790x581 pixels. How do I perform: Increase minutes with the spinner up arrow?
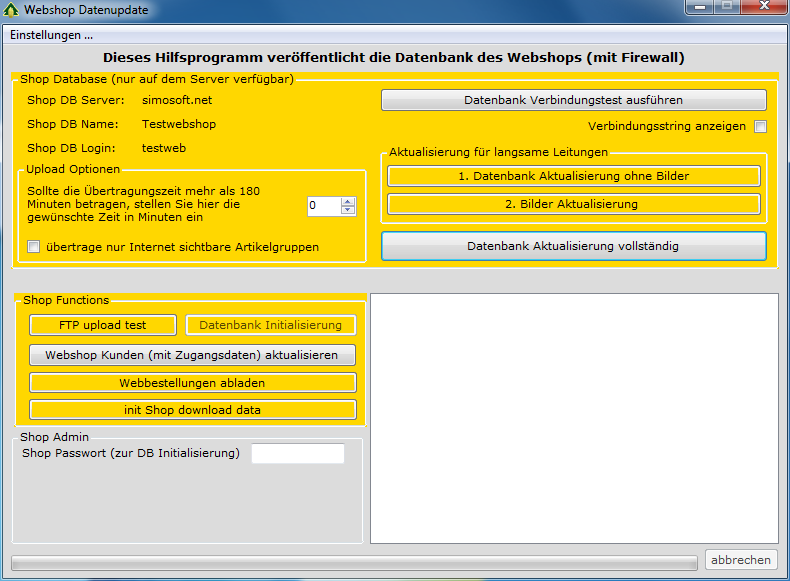tap(348, 200)
